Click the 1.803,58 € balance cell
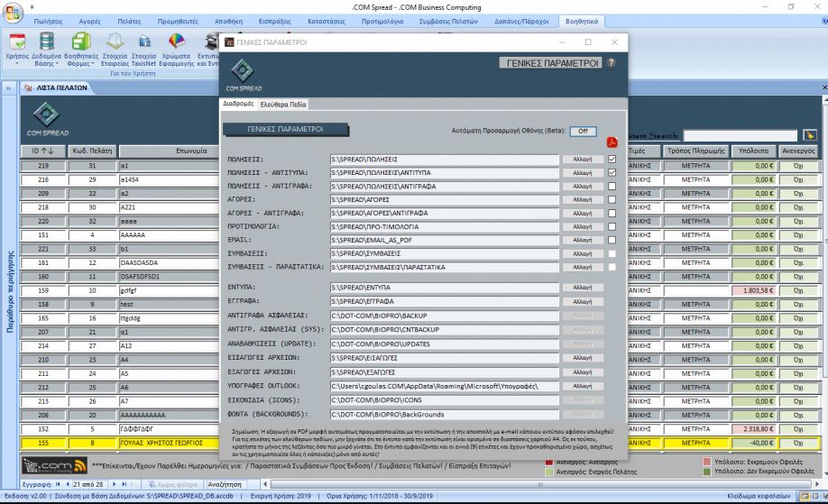 pos(753,290)
